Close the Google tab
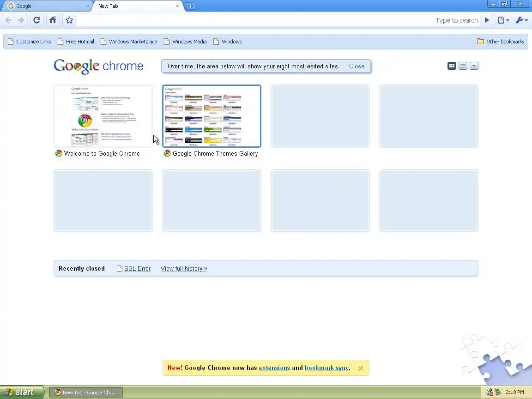This screenshot has height=399, width=532. 88,6
